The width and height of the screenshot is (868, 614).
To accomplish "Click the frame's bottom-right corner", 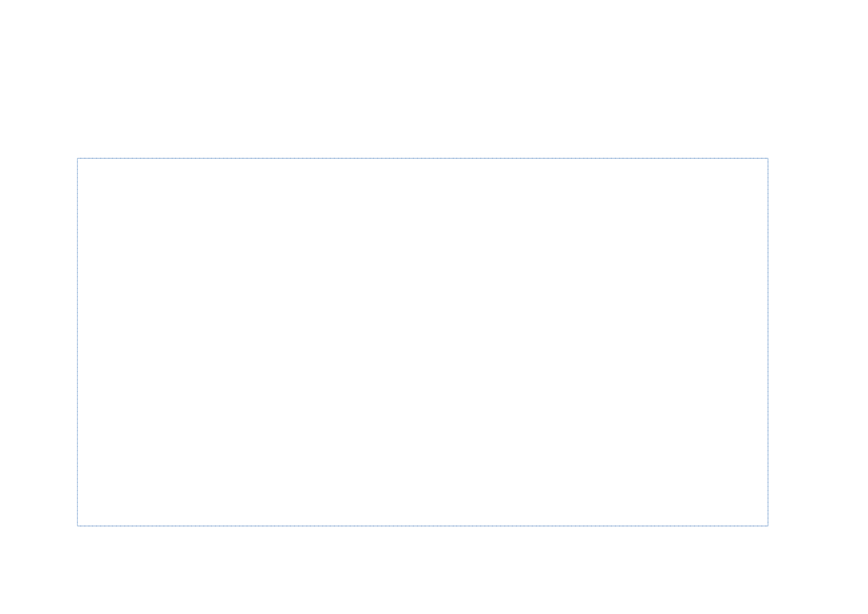I will click(x=768, y=526).
